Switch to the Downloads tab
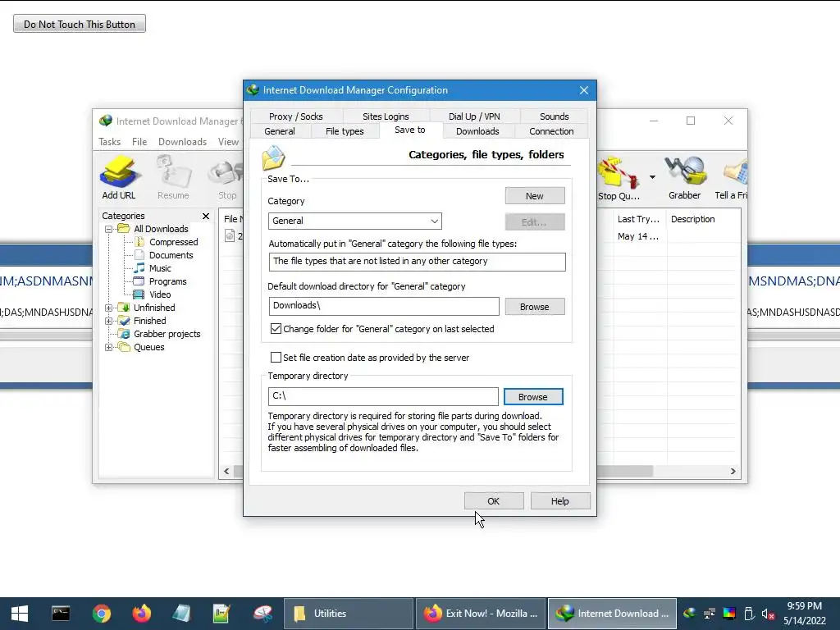Image resolution: width=840 pixels, height=630 pixels. (x=477, y=131)
